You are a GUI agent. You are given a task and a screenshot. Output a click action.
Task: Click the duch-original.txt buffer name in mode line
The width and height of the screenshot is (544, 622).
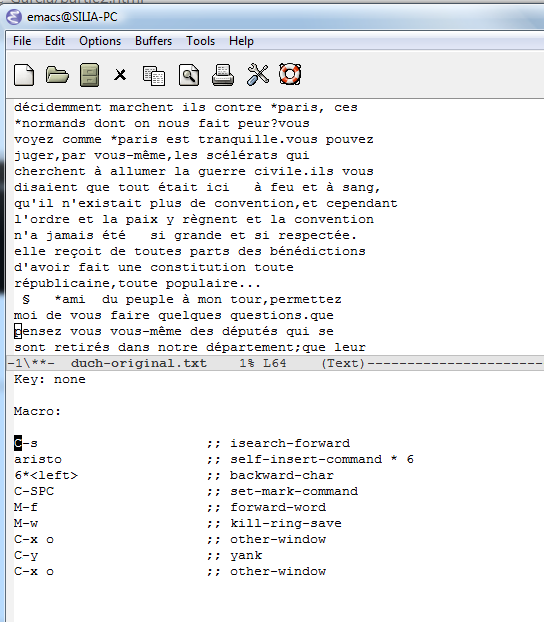(x=139, y=363)
